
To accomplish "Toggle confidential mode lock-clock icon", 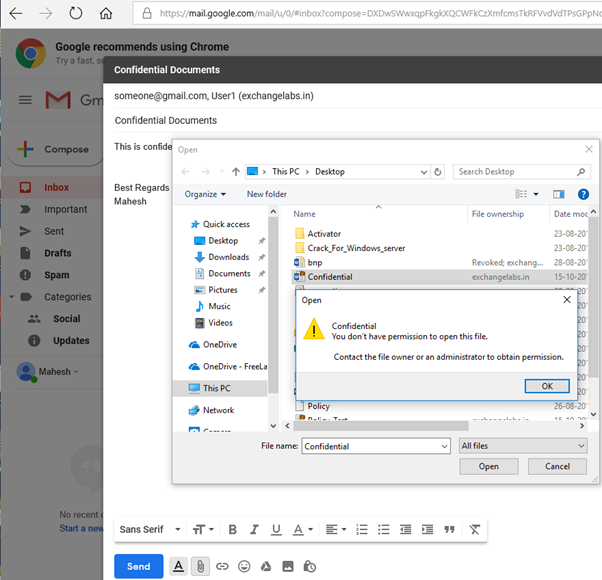I will tap(309, 566).
